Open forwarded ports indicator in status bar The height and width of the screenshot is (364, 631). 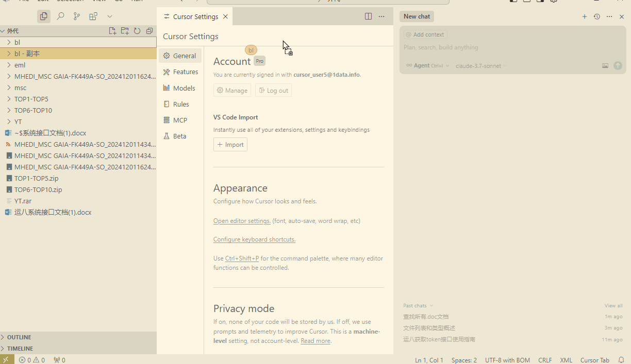coord(59,360)
